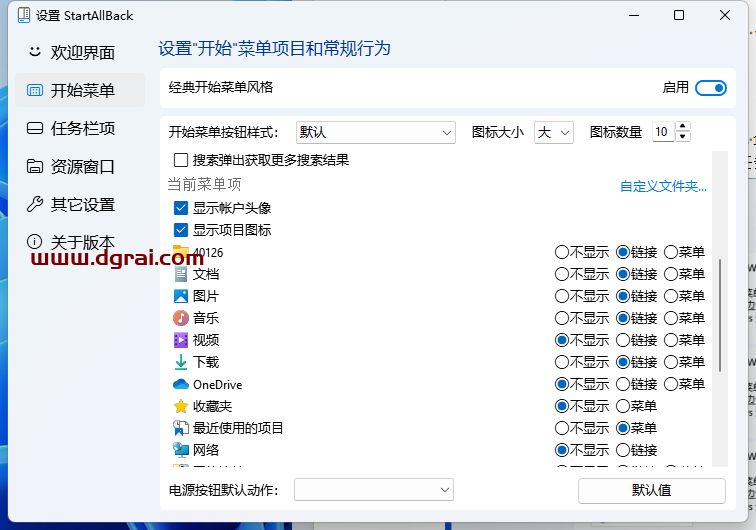Image resolution: width=756 pixels, height=530 pixels.
Task: Click the StartAllBack app icon in title bar
Action: click(24, 15)
